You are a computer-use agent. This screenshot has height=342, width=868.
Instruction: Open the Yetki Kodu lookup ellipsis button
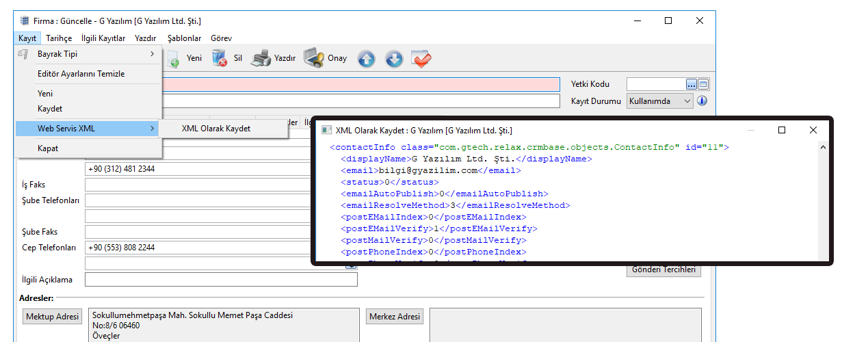[692, 84]
